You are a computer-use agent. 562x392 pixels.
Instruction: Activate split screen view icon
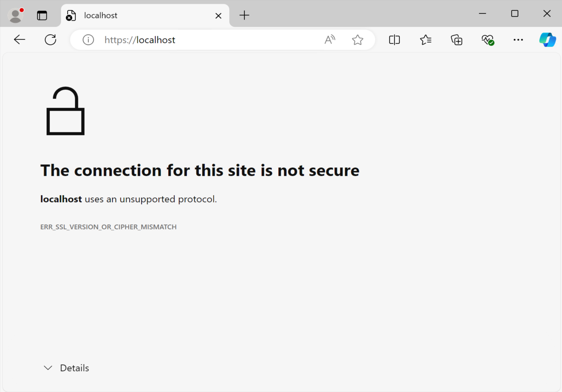(394, 39)
